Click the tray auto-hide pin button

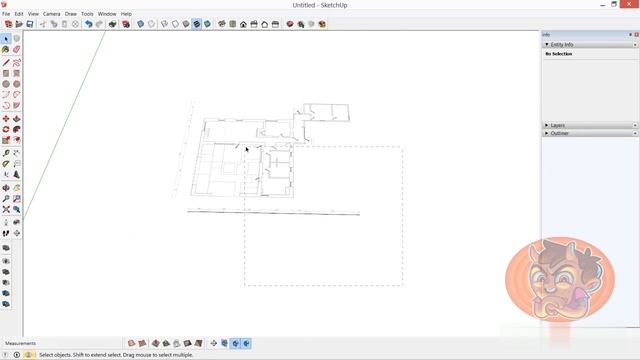point(630,35)
